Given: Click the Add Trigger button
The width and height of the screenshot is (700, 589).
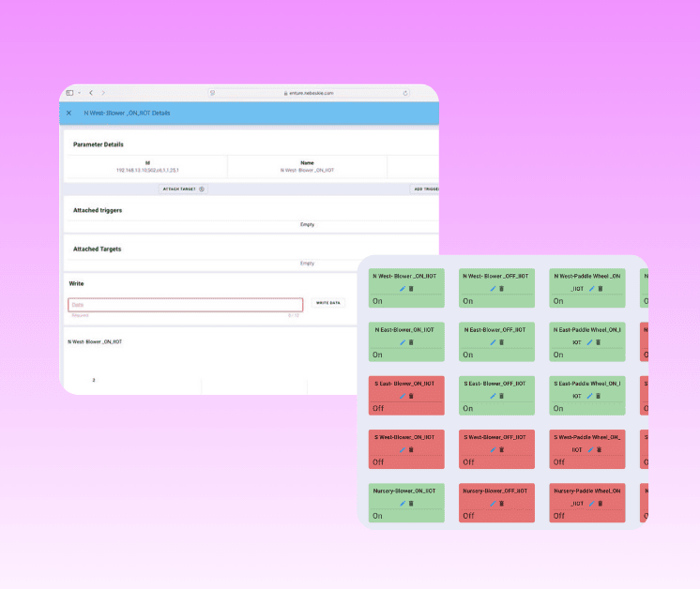Looking at the screenshot, I should (426, 189).
